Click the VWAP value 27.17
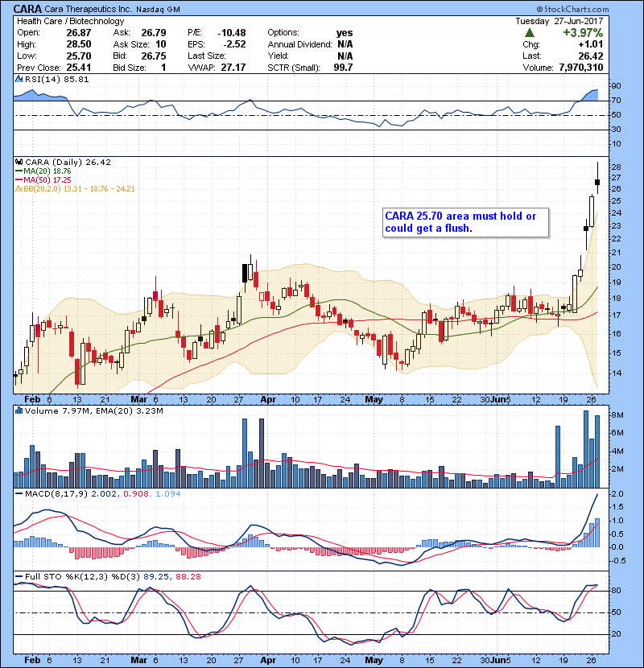 pyautogui.click(x=233, y=68)
